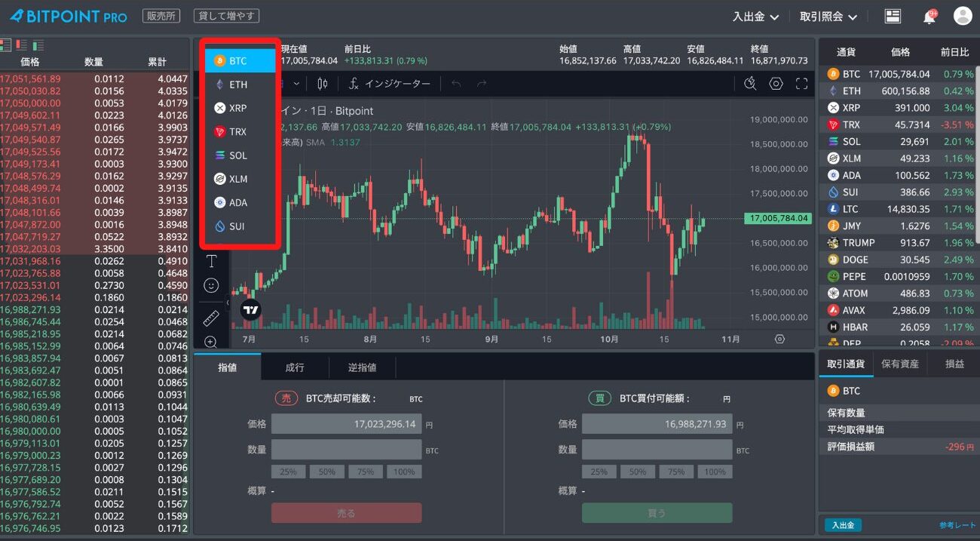Select the Text drawing tool
The width and height of the screenshot is (980, 541).
tap(212, 262)
